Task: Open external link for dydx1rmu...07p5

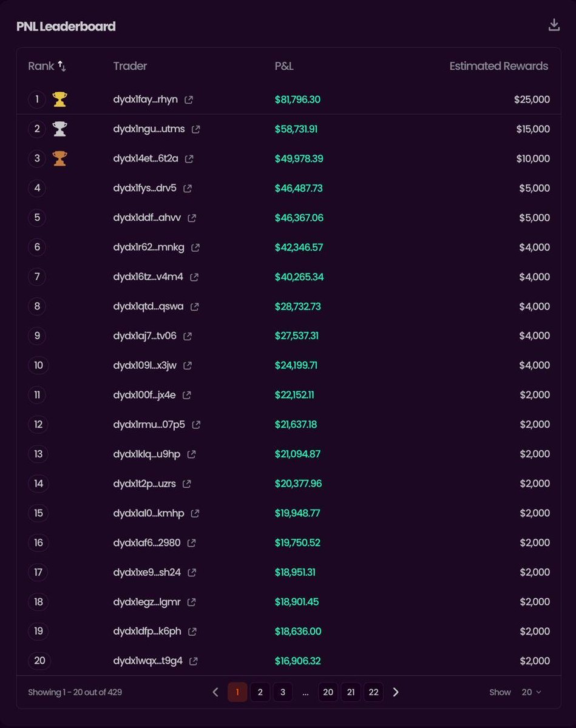Action: (196, 425)
